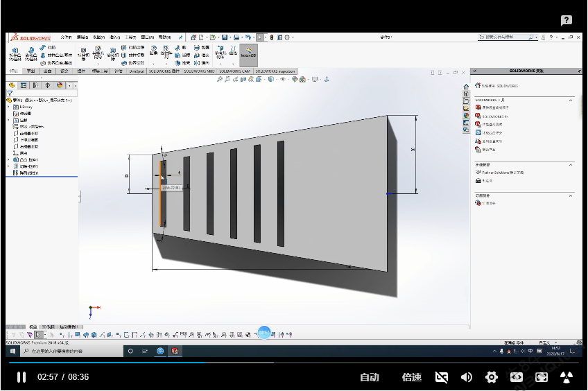588x391 pixels.
Task: Open Appearances color ball task pane tab
Action: click(x=466, y=116)
